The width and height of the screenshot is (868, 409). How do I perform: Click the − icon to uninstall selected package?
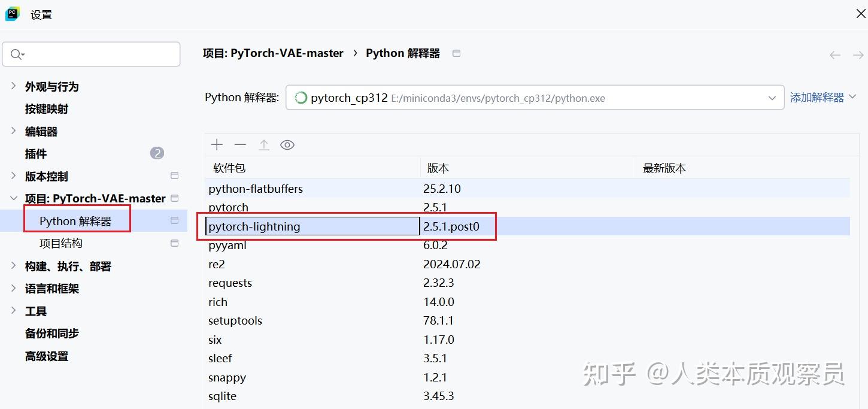[x=240, y=144]
